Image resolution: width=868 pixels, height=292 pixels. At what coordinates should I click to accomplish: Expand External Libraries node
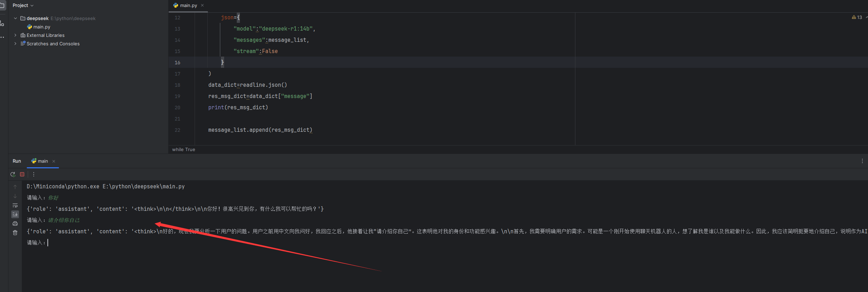click(x=15, y=35)
